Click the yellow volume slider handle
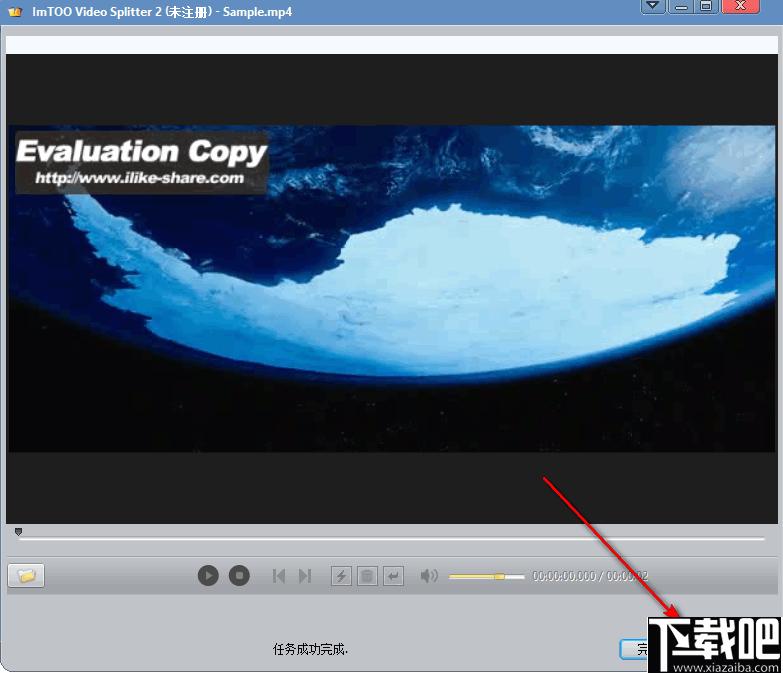This screenshot has height=673, width=783. 499,577
